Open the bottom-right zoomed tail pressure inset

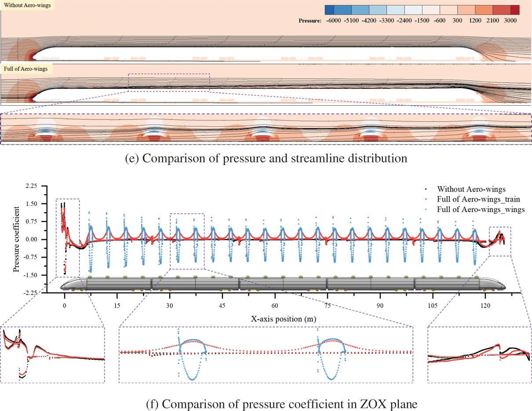(x=479, y=354)
